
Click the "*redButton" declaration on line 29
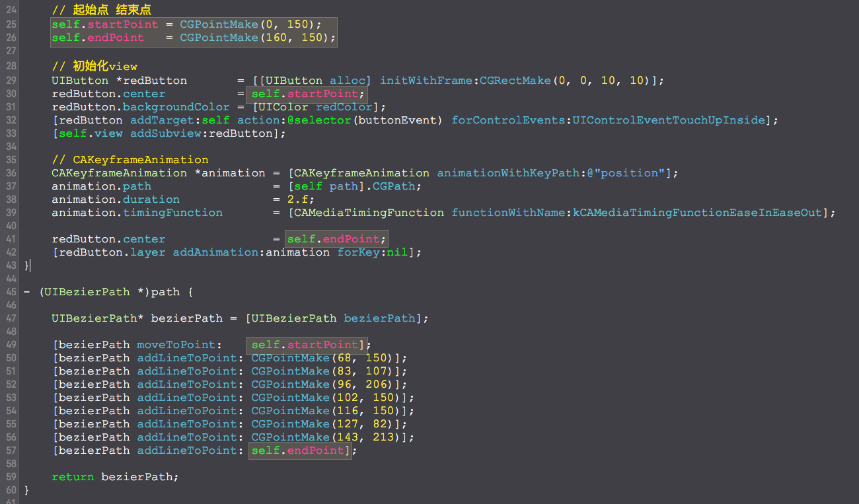(x=151, y=81)
